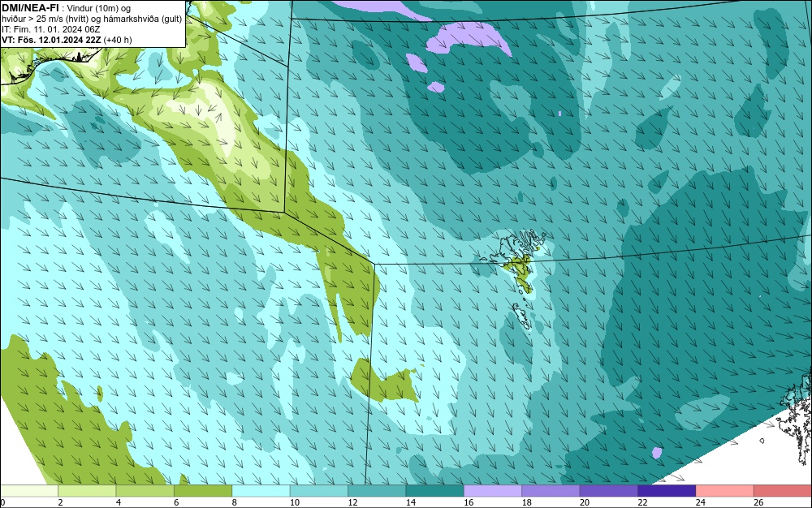The width and height of the screenshot is (812, 508).
Task: Click the 'VT: Fös. 12.01.2024 22Z' valid time
Action: click(52, 40)
